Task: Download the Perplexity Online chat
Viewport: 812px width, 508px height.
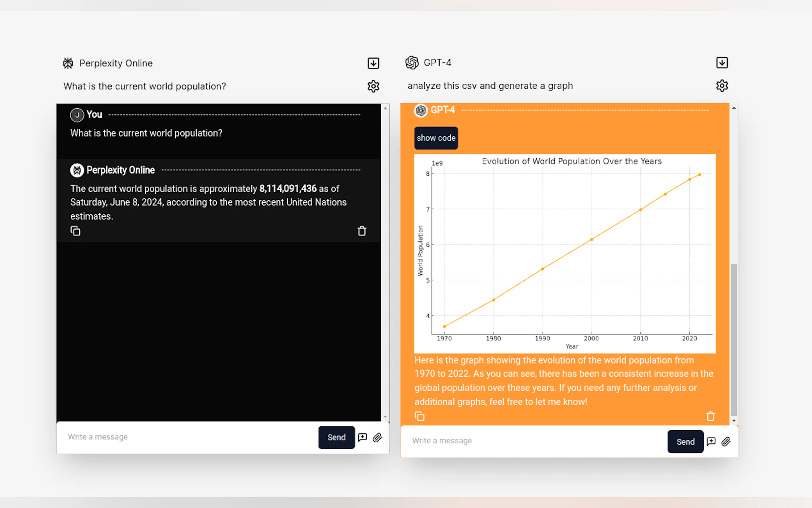Action: click(373, 63)
